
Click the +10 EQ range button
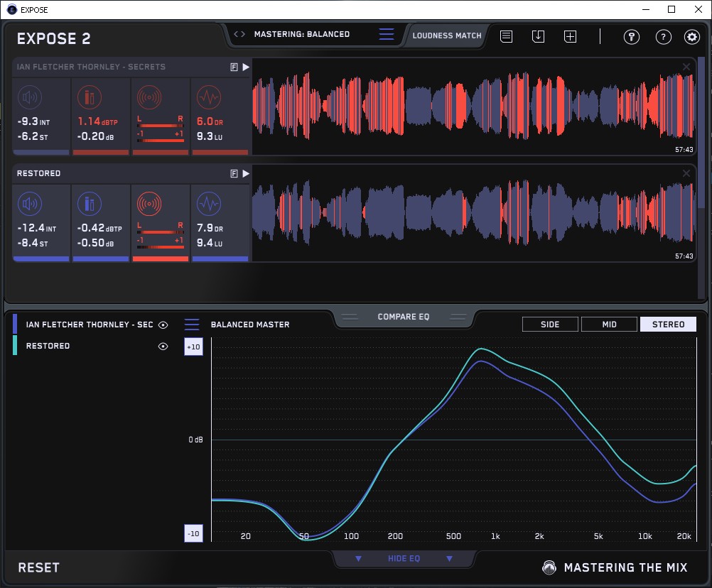(193, 347)
